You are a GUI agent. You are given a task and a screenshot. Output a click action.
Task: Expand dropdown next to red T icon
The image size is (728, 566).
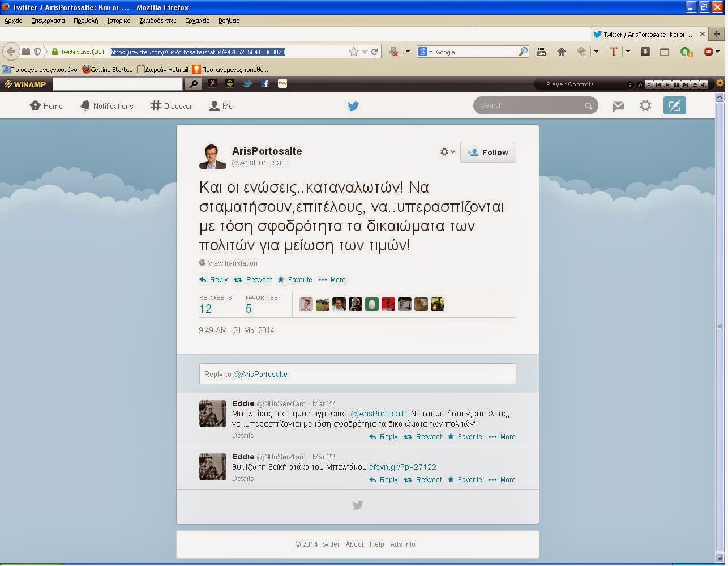628,52
